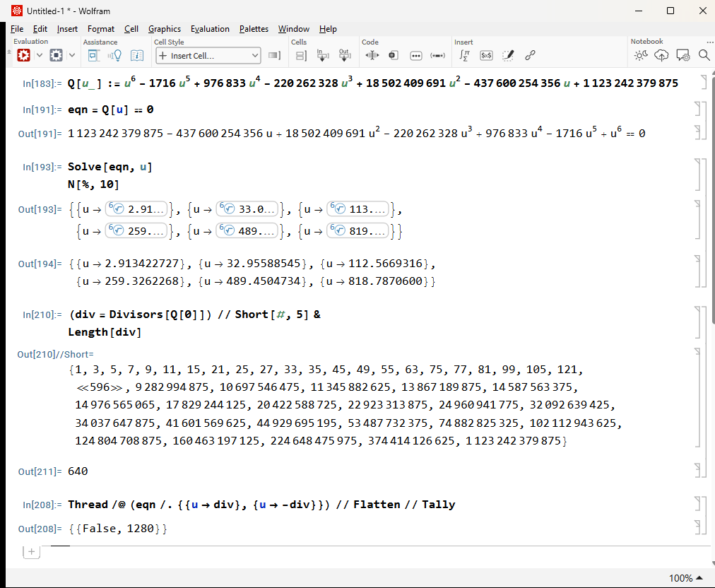Switch notebook theme with the light/dark icon
Screen dimensions: 715x588
[x=641, y=54]
